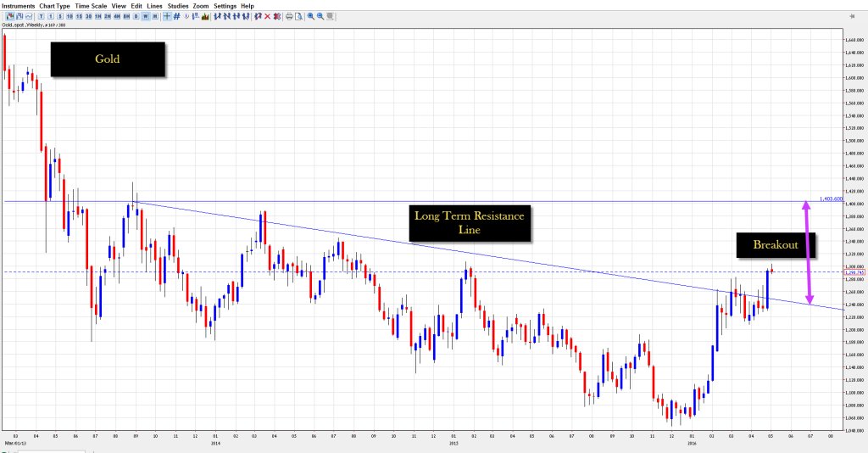868x453 pixels.
Task: Switch to 4H time scale
Action: [117, 17]
